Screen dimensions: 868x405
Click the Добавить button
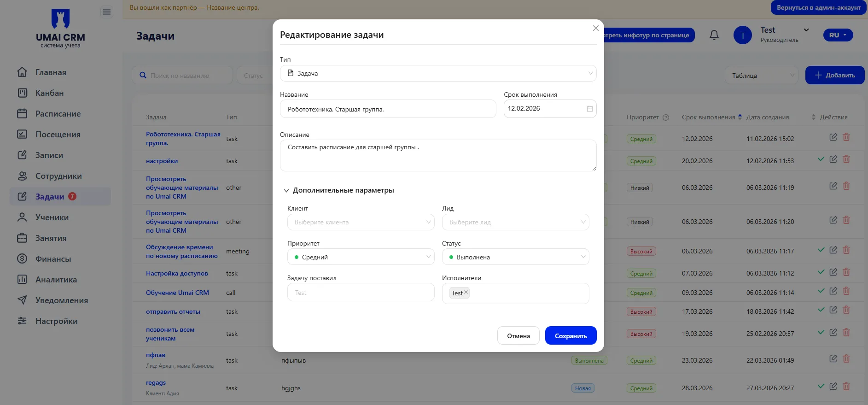click(834, 75)
